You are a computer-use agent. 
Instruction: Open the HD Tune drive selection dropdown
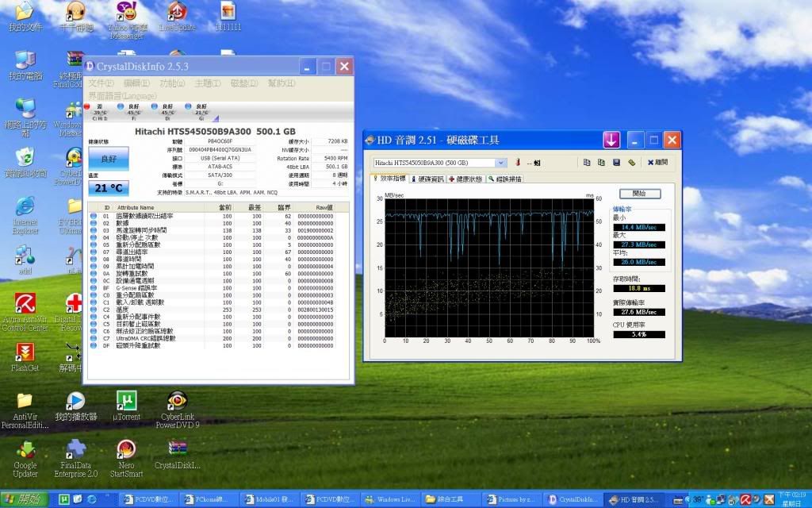point(500,163)
